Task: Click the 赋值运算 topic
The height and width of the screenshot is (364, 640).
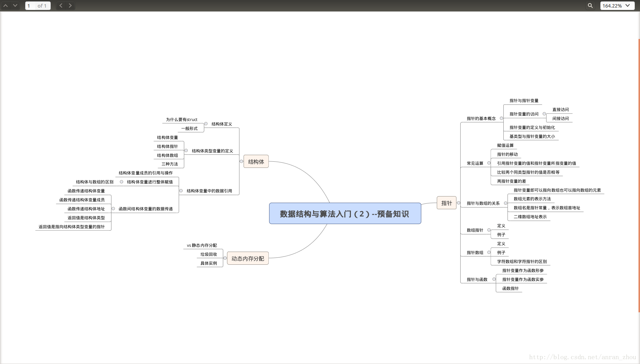Action: pyautogui.click(x=505, y=145)
